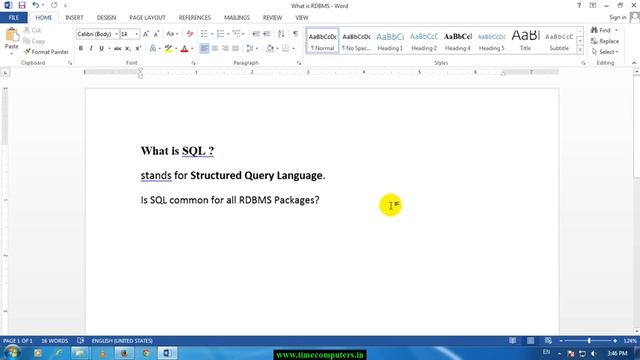The image size is (640, 360).
Task: Click the zoom slider handle
Action: click(x=589, y=340)
